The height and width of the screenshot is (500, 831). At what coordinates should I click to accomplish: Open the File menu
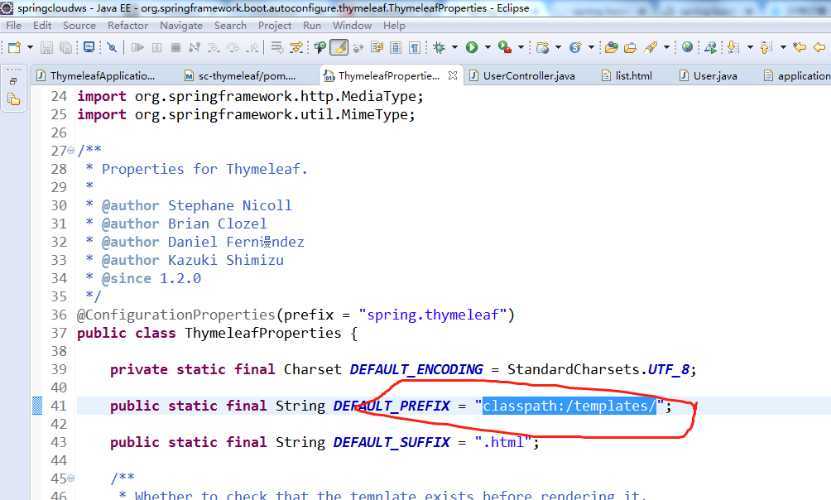[x=14, y=25]
